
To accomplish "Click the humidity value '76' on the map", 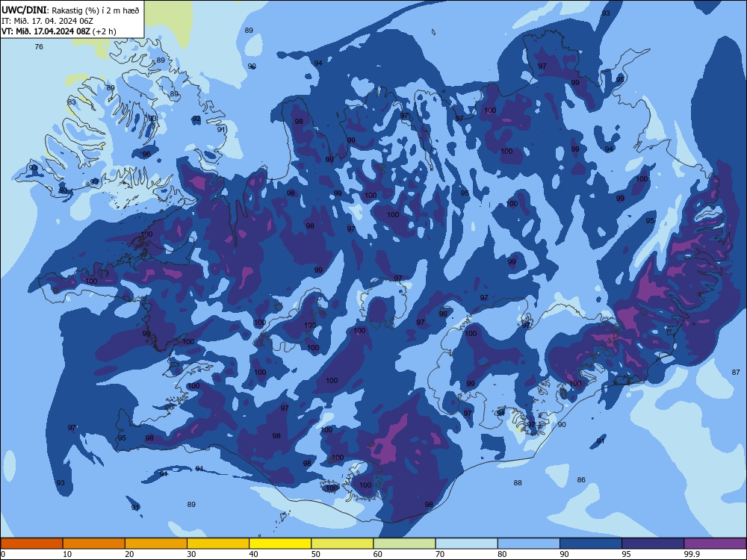I will pyautogui.click(x=39, y=46).
